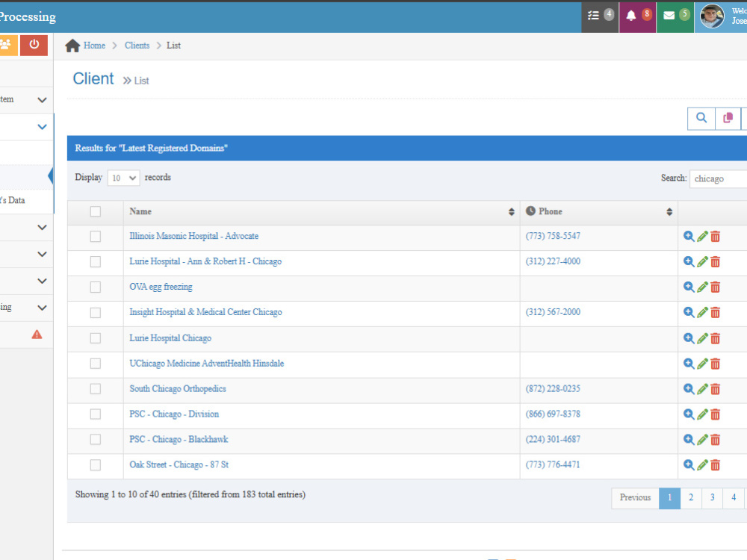Check the Lurie Hospital Chicago row
Viewport: 747px width, 560px height.
pyautogui.click(x=96, y=338)
